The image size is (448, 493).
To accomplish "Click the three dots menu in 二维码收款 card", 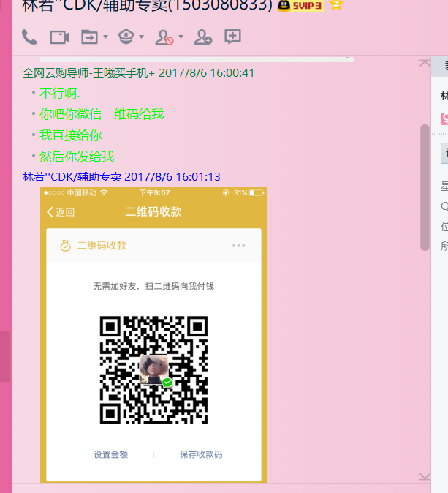I will click(x=238, y=246).
